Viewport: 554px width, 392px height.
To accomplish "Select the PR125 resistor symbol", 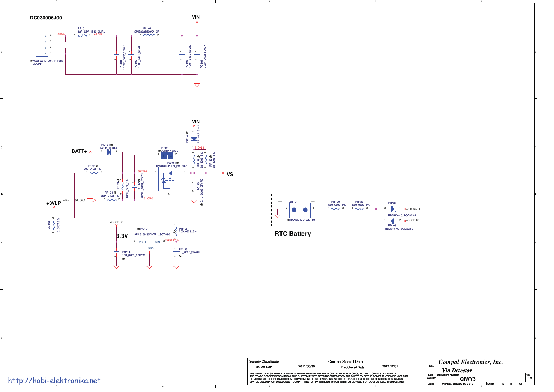I will [94, 173].
